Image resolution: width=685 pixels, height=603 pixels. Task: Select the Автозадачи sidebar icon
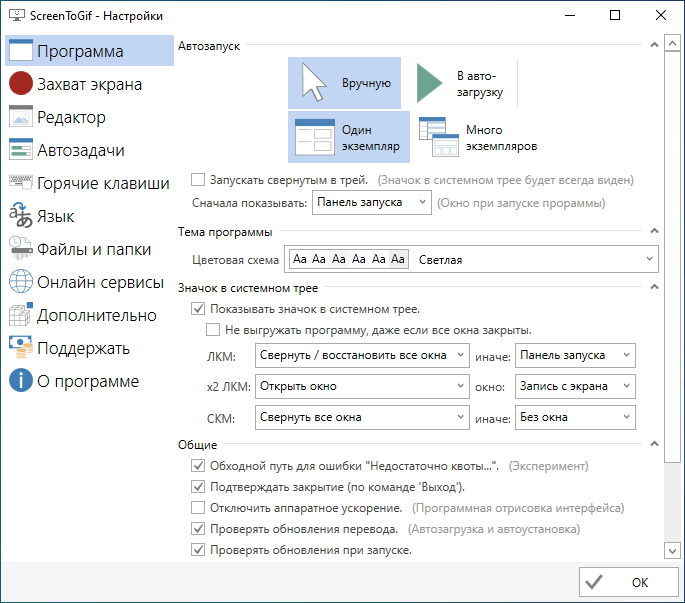click(x=21, y=150)
